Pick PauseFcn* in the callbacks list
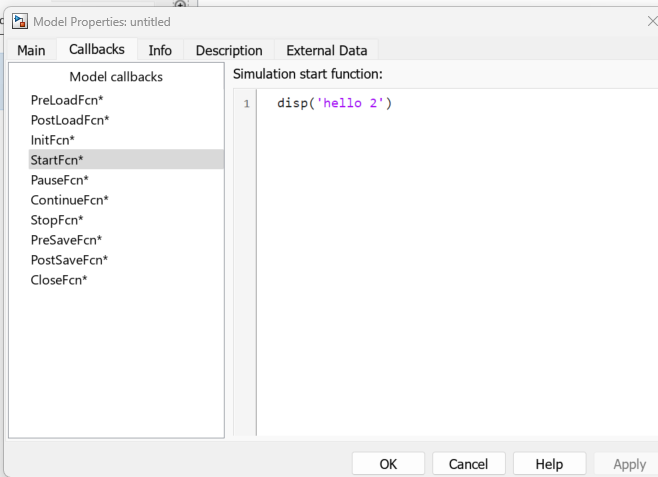Viewport: 658px width, 477px height. tap(60, 180)
